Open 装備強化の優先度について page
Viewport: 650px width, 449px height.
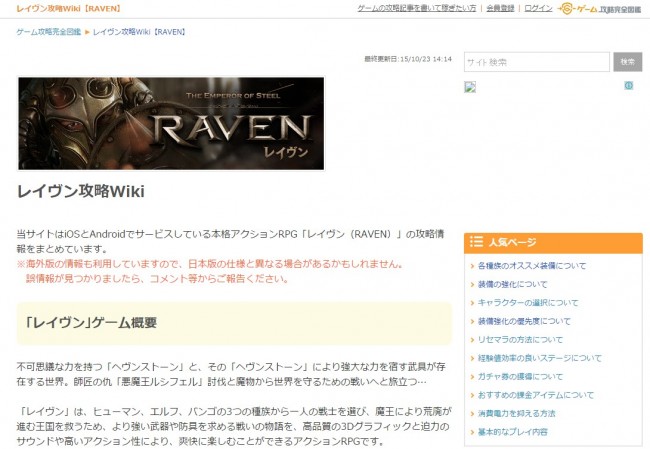pyautogui.click(x=524, y=321)
